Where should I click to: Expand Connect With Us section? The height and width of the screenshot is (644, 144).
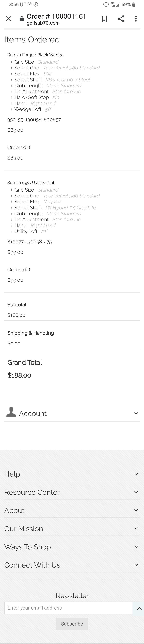pyautogui.click(x=136, y=565)
